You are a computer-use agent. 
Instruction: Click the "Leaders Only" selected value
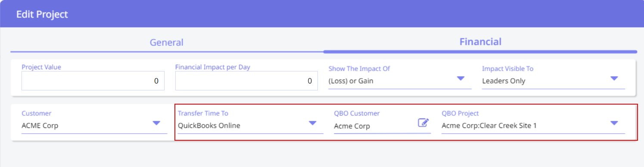point(504,81)
